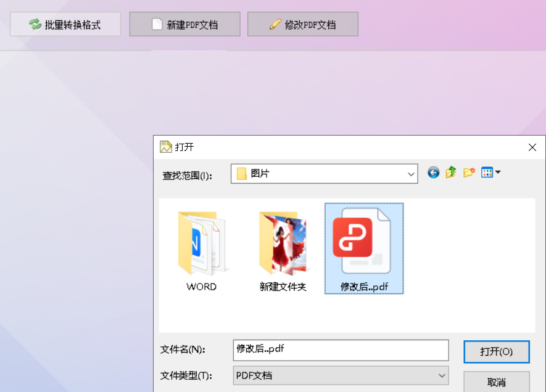Go up one folder level icon
The image size is (546, 392).
coord(451,172)
